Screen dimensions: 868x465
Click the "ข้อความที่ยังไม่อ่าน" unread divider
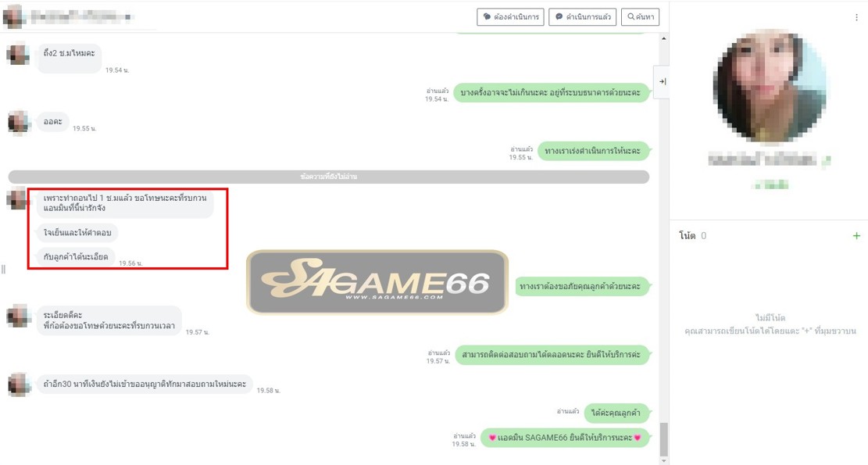coord(328,177)
